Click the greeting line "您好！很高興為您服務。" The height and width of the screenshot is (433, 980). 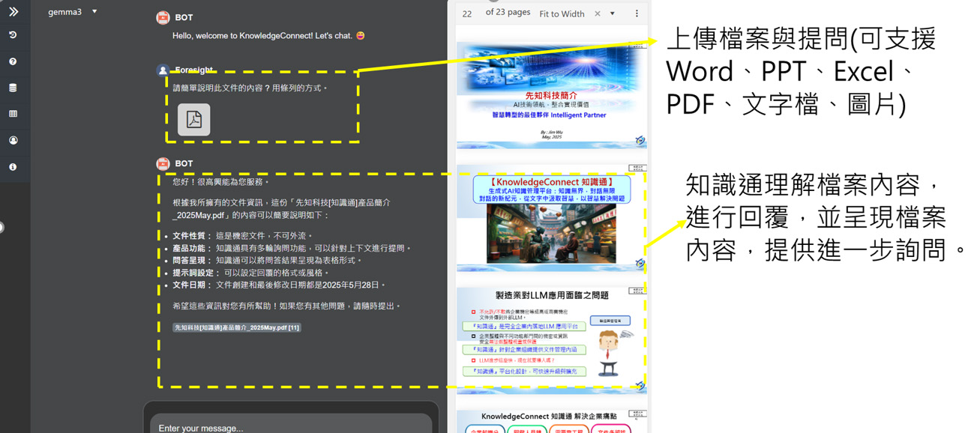[x=220, y=182]
